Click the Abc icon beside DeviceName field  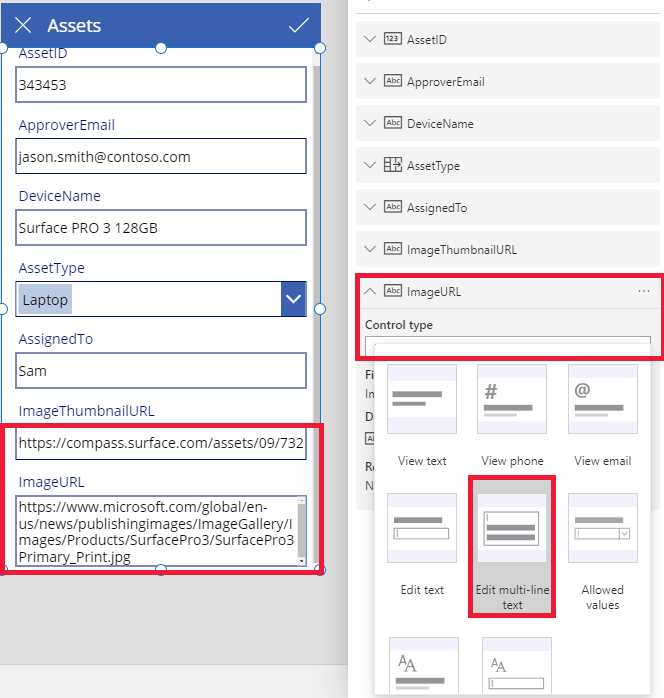[x=393, y=123]
